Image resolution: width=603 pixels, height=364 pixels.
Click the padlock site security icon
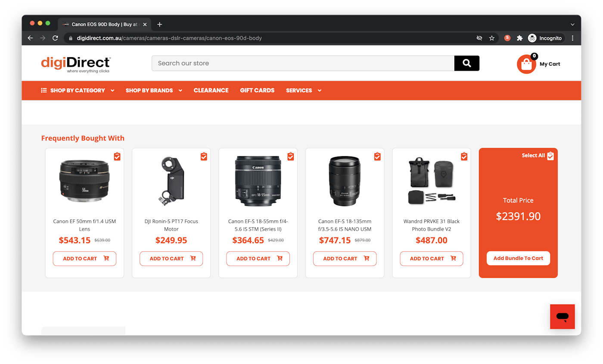pos(71,38)
